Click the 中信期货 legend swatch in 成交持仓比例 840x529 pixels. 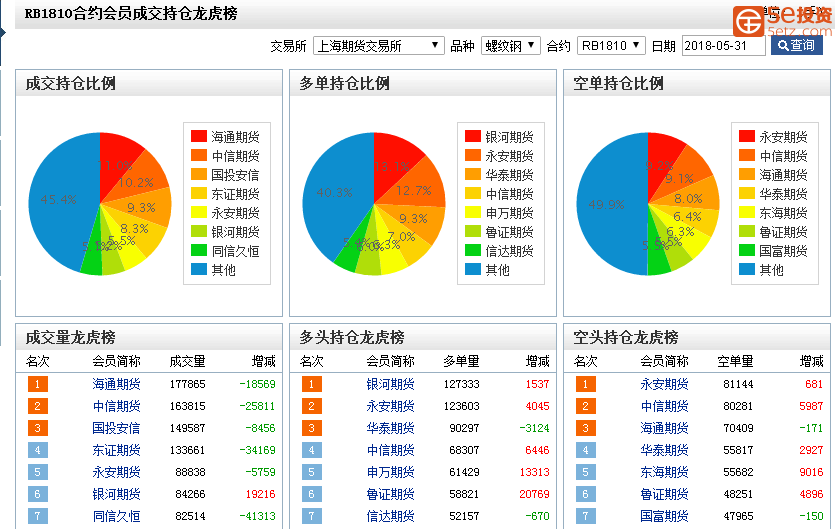click(x=199, y=155)
